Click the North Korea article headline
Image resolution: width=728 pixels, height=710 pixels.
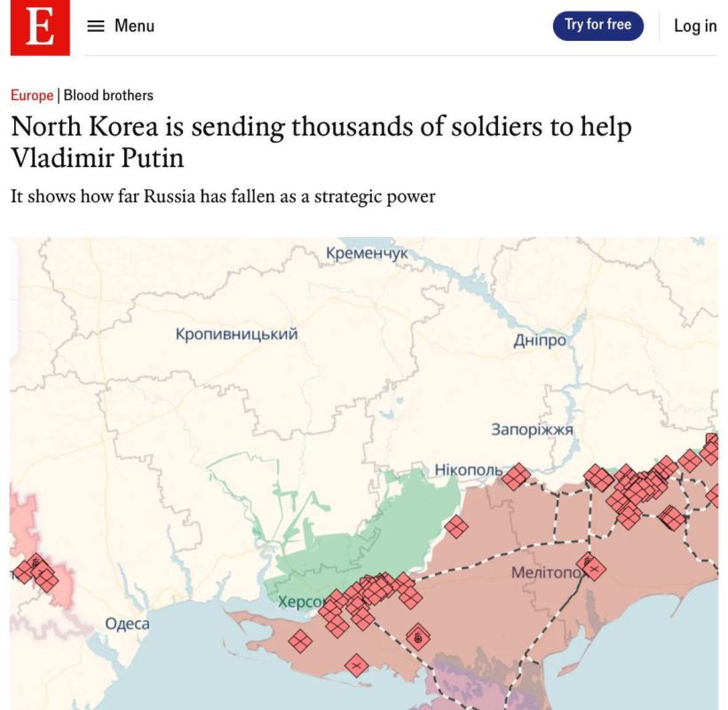pos(320,142)
